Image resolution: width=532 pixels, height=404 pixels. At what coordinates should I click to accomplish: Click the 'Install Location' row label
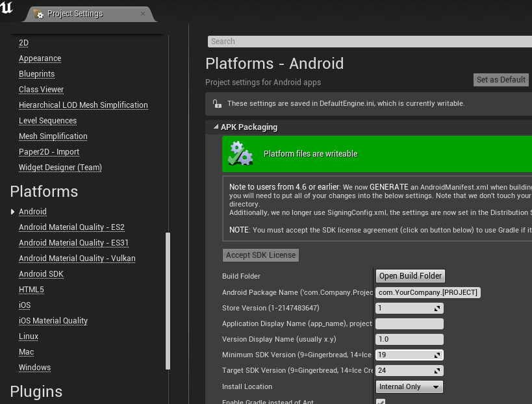tap(247, 386)
